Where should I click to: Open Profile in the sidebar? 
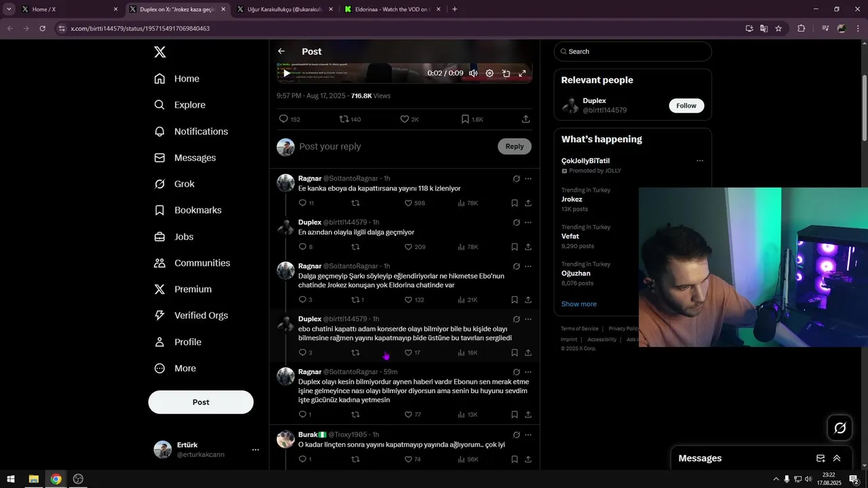click(x=178, y=342)
